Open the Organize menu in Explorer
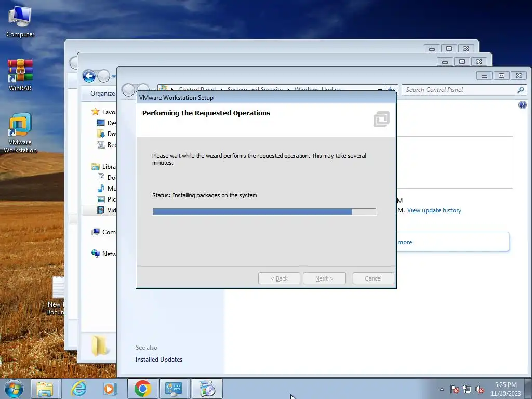532x399 pixels. 102,94
